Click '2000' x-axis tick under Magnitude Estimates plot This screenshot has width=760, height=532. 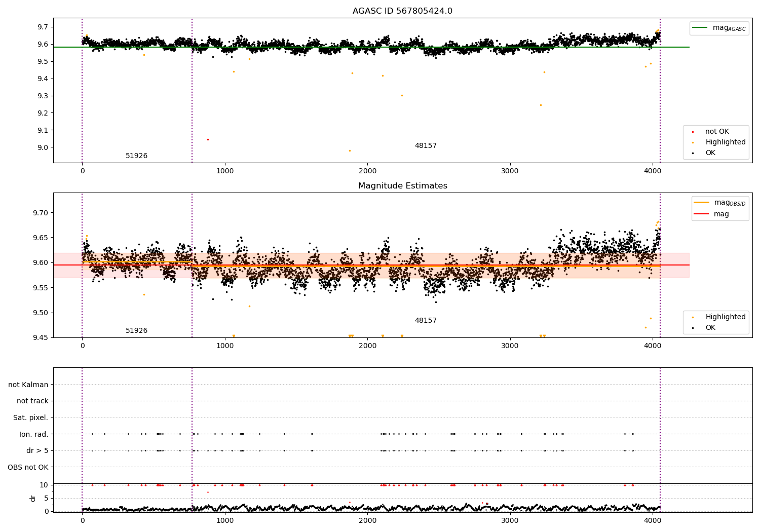(x=367, y=346)
